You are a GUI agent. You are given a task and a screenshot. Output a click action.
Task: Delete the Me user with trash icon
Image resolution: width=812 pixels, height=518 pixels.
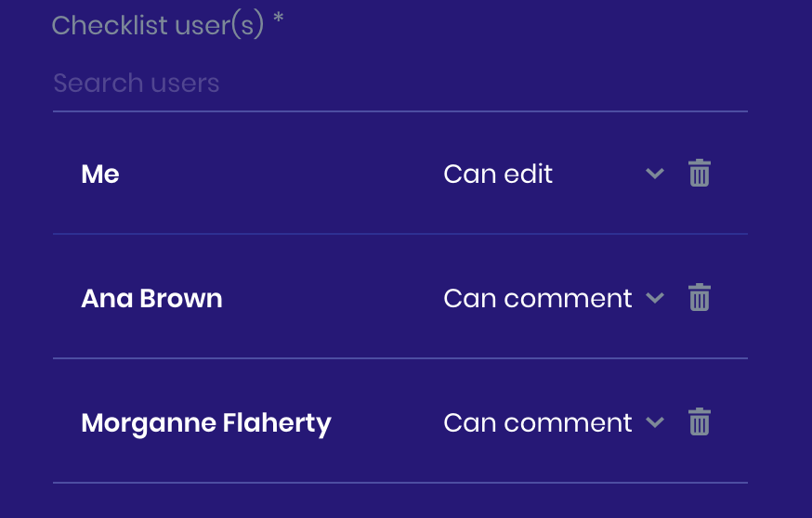click(x=699, y=173)
